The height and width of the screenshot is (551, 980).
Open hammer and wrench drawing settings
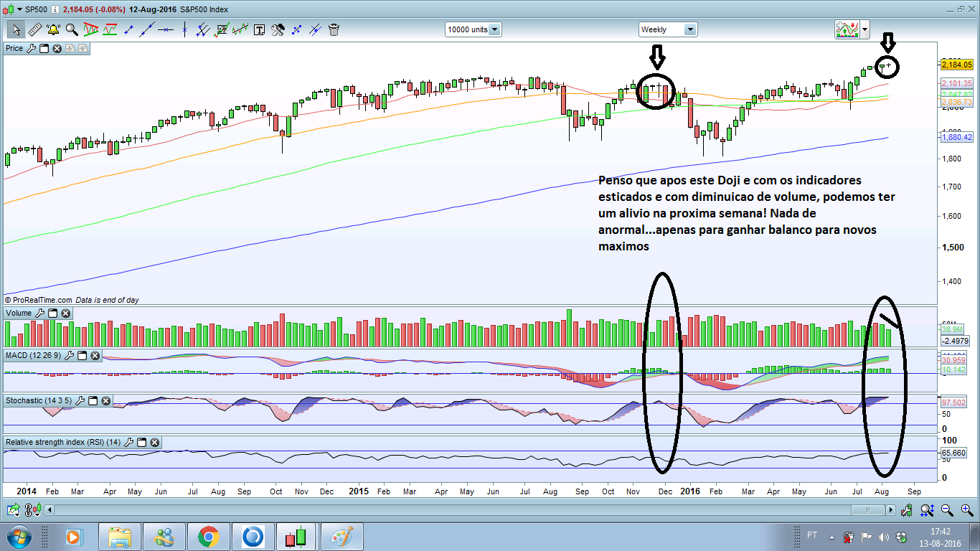(x=278, y=29)
